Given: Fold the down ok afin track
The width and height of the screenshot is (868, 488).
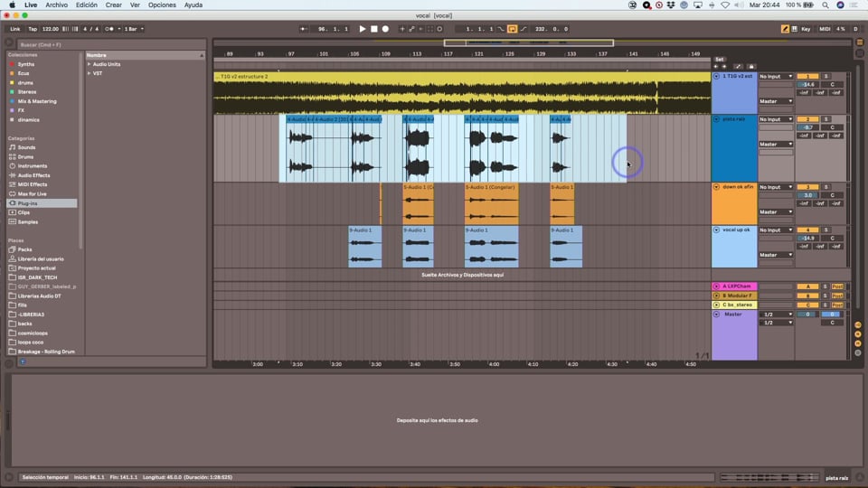Looking at the screenshot, I should pos(716,187).
